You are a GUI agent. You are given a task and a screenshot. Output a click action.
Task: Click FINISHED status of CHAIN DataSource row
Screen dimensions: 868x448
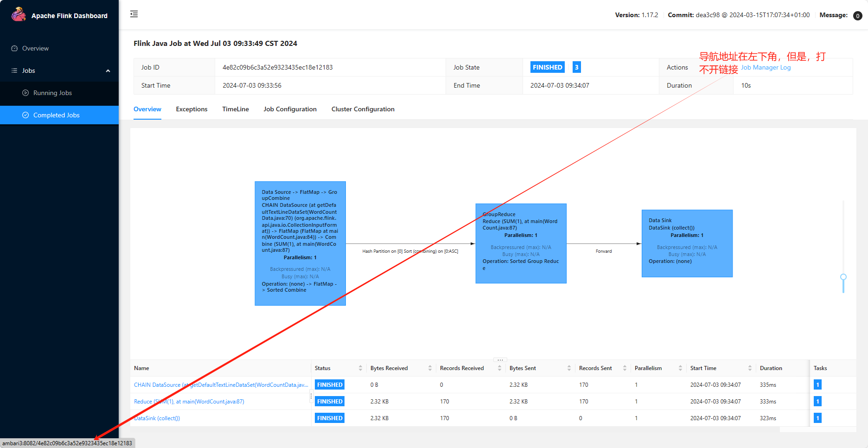click(330, 385)
